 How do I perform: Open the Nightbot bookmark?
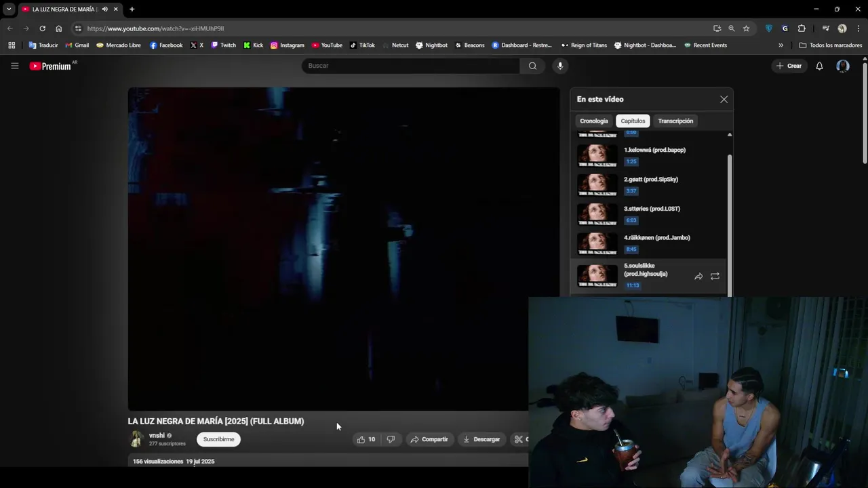pos(431,45)
